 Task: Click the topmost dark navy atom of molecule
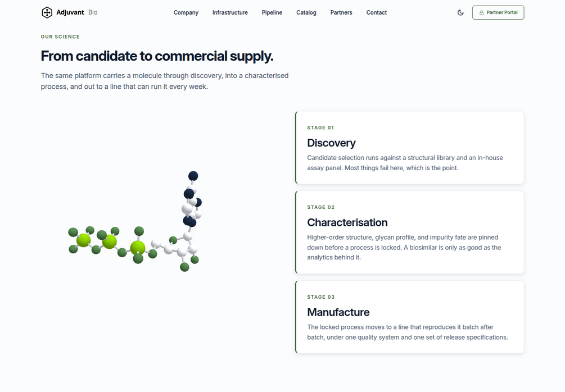pyautogui.click(x=193, y=176)
